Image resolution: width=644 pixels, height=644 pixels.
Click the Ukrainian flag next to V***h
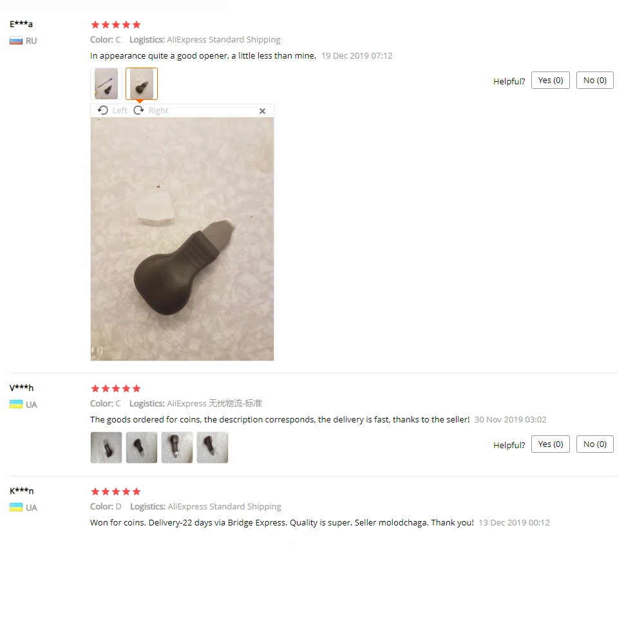tap(16, 404)
